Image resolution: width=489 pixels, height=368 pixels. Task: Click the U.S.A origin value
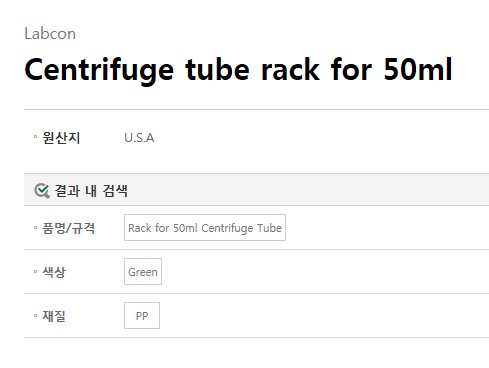coord(139,138)
